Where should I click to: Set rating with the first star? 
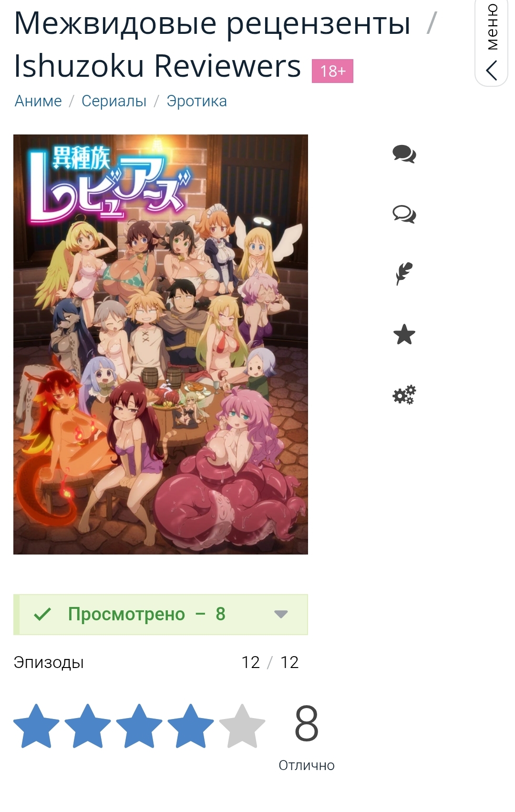click(37, 726)
